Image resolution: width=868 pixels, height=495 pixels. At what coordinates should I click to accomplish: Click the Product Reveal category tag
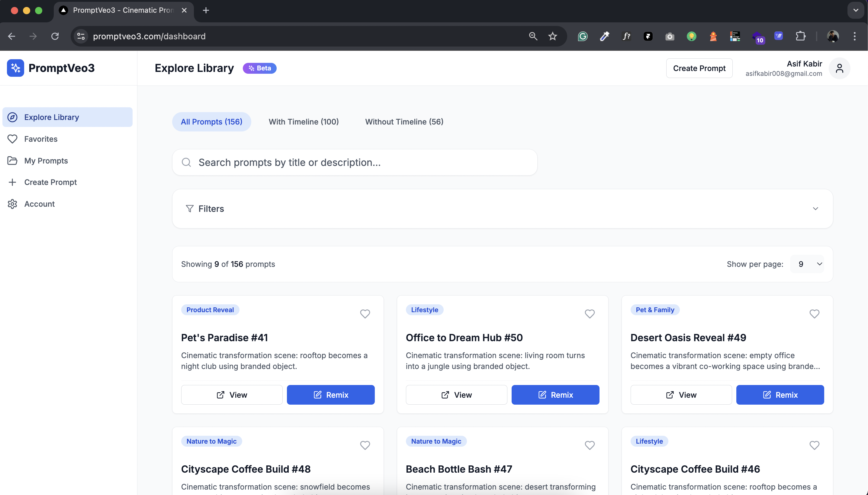coord(210,310)
